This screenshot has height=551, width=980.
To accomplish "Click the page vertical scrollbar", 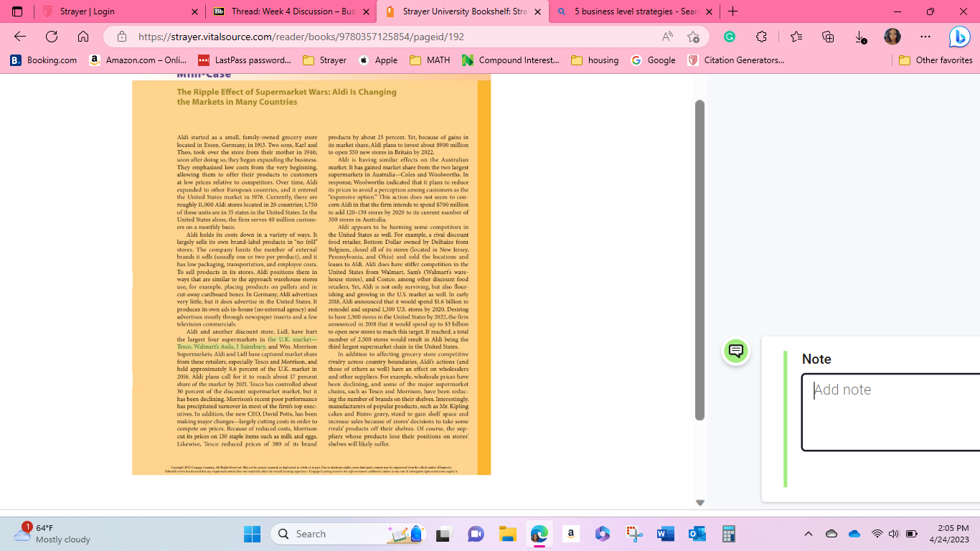I will pos(700,260).
